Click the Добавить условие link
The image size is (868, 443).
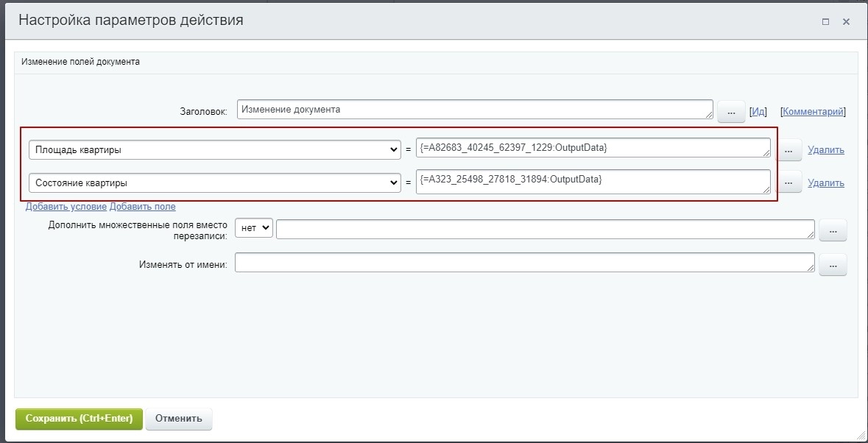point(66,207)
